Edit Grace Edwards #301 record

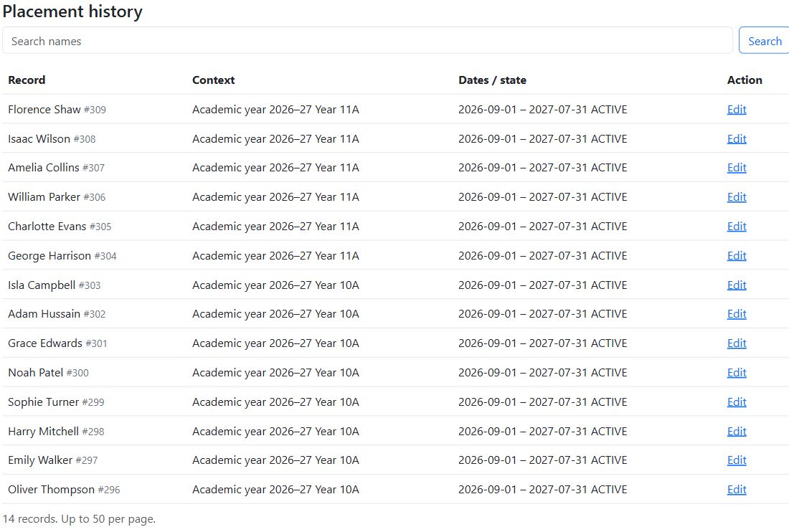pos(737,343)
